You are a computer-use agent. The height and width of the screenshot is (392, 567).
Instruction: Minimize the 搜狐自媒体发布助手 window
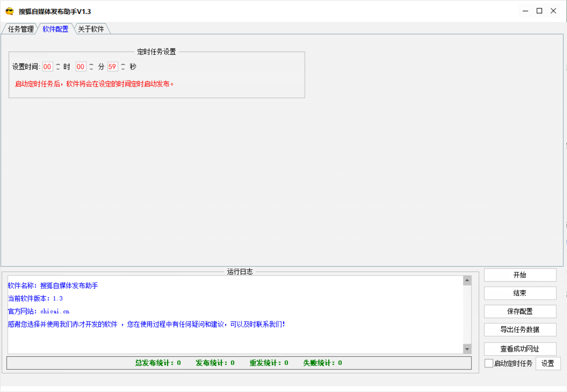(525, 11)
